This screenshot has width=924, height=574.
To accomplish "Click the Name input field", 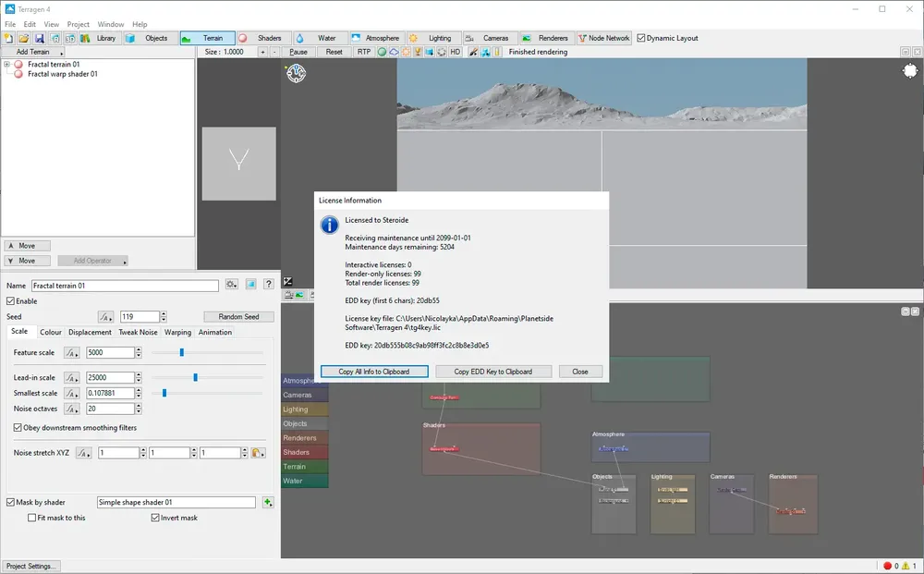I will (125, 286).
